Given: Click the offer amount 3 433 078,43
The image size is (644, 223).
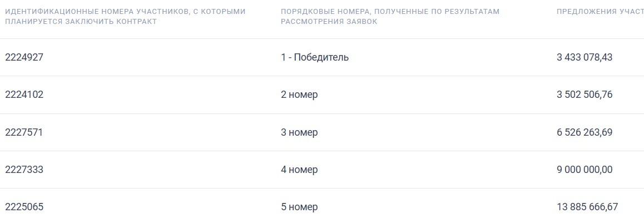Looking at the screenshot, I should [x=584, y=57].
